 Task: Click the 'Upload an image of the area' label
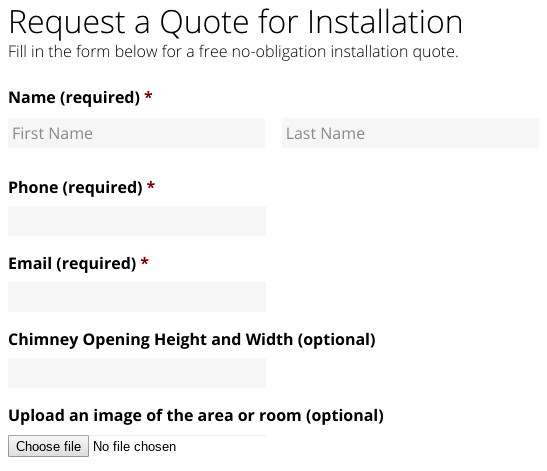(x=196, y=416)
